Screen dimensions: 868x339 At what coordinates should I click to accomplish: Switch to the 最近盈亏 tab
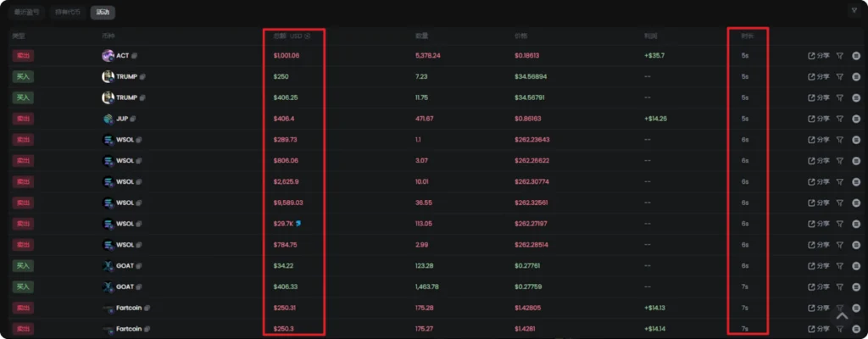click(x=26, y=12)
